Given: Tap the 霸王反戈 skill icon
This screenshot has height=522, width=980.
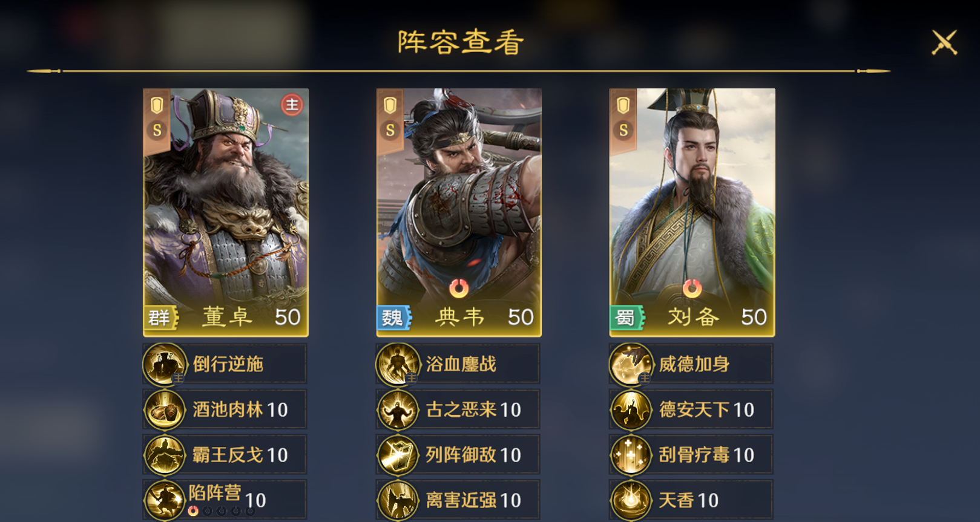Looking at the screenshot, I should (x=164, y=455).
